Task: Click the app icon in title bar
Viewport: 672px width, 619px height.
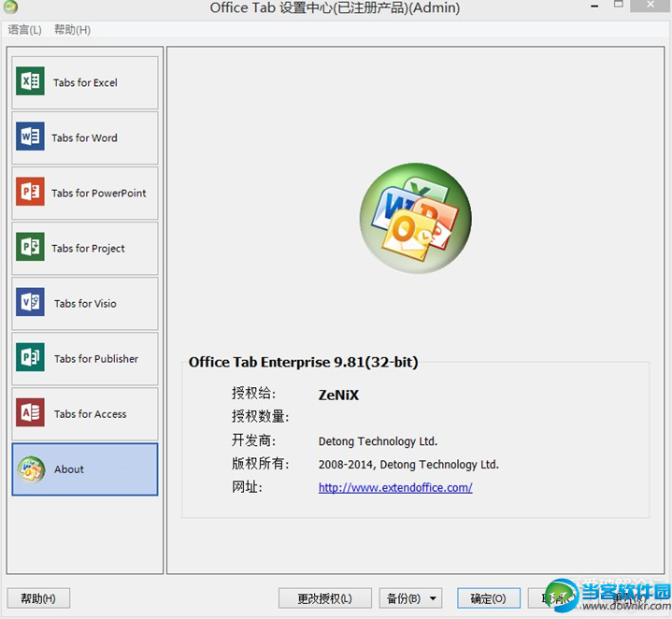Action: [10, 7]
